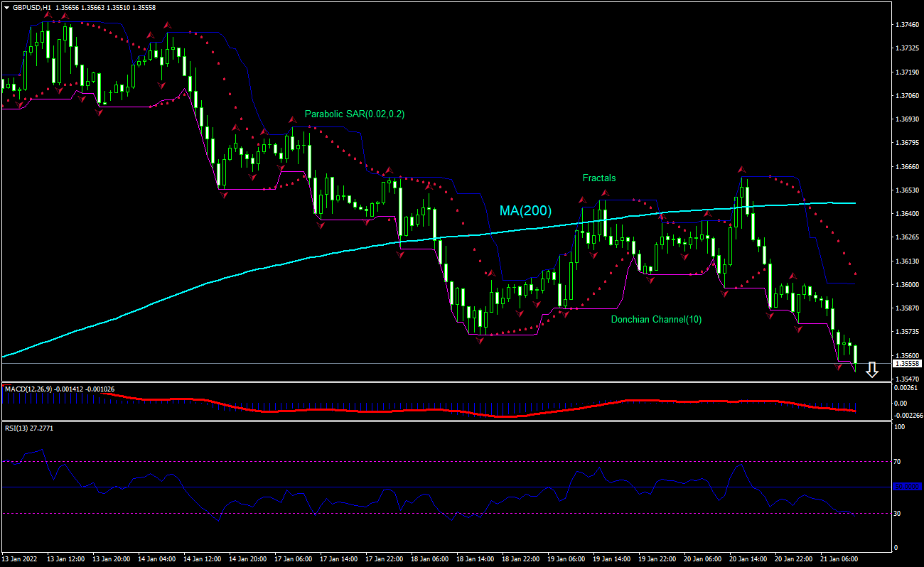Click the highlighted 1.35558 price box
The image size is (924, 567).
pos(906,362)
